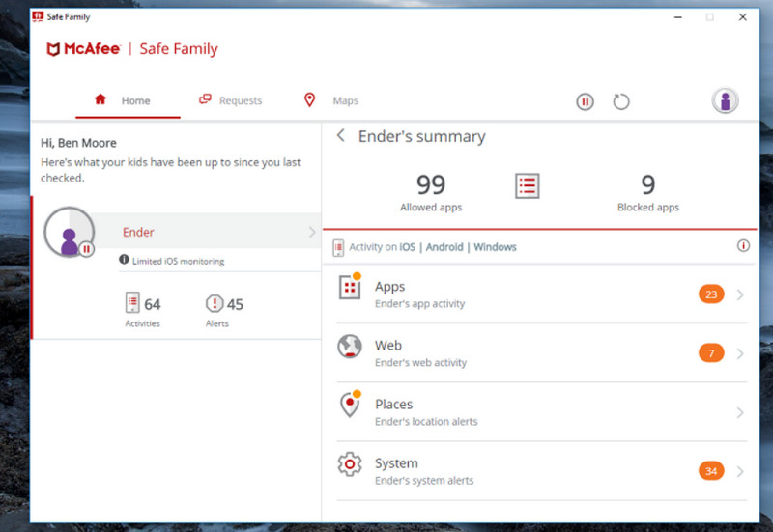The image size is (773, 532).
Task: Minimize the Safe Family window
Action: pos(678,17)
